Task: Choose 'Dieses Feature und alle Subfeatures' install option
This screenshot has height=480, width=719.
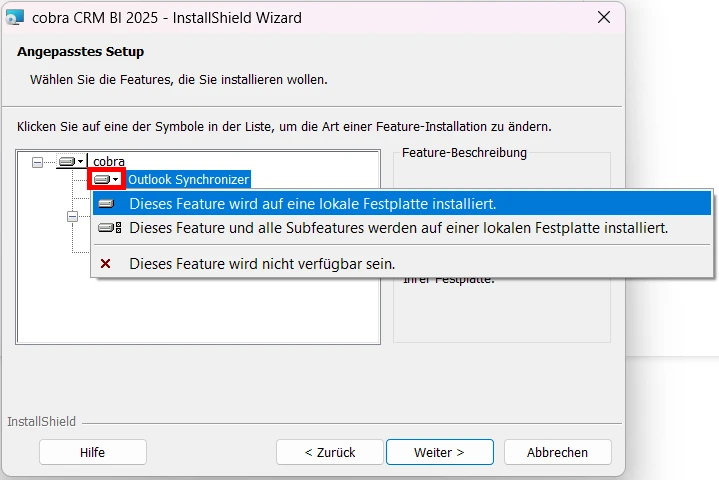Action: (402, 228)
